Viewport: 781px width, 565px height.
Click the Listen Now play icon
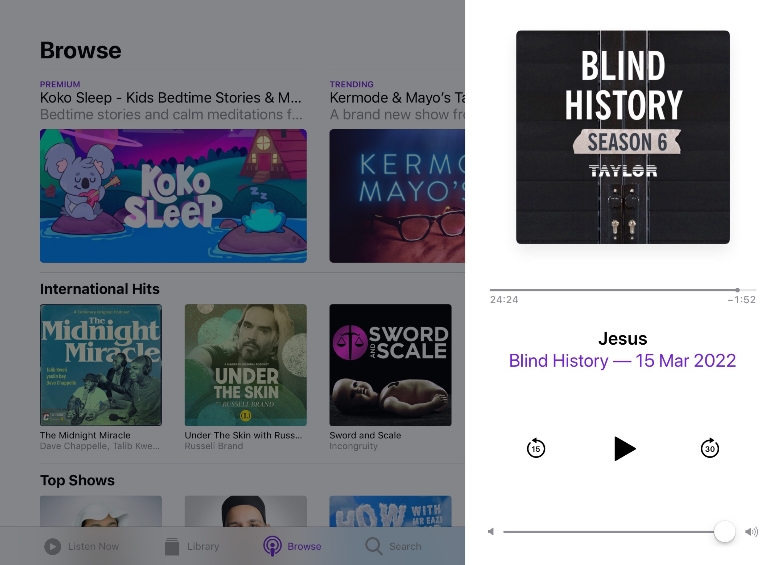click(52, 547)
